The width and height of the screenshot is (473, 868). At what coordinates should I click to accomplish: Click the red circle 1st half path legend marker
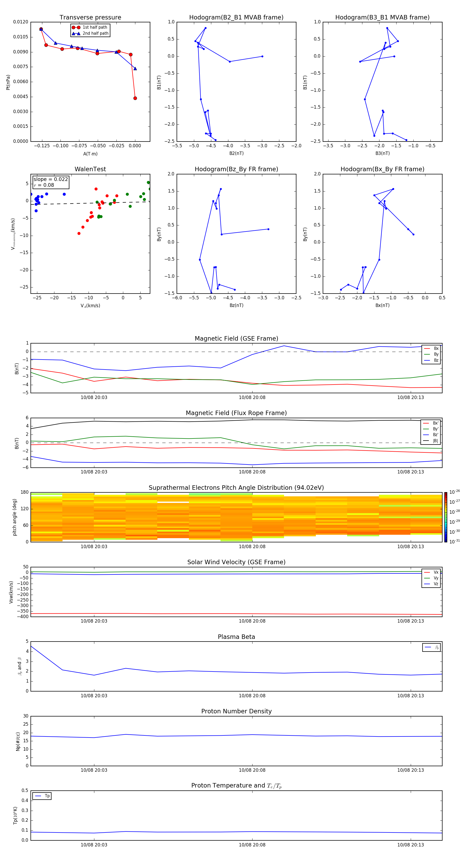76,27
